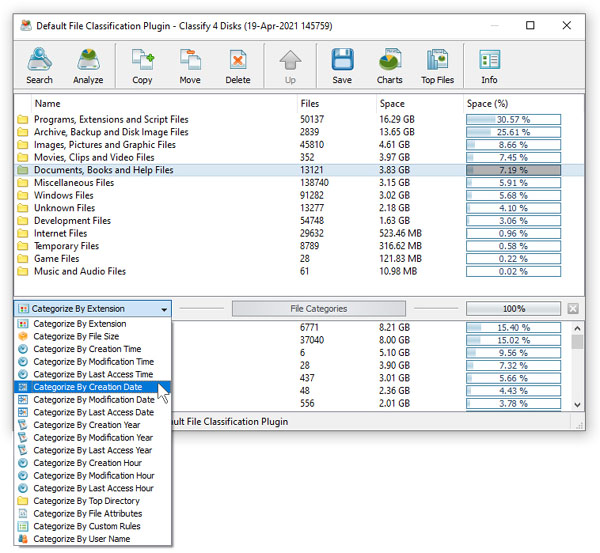Choose Categorize By Custom Rules

(93, 526)
